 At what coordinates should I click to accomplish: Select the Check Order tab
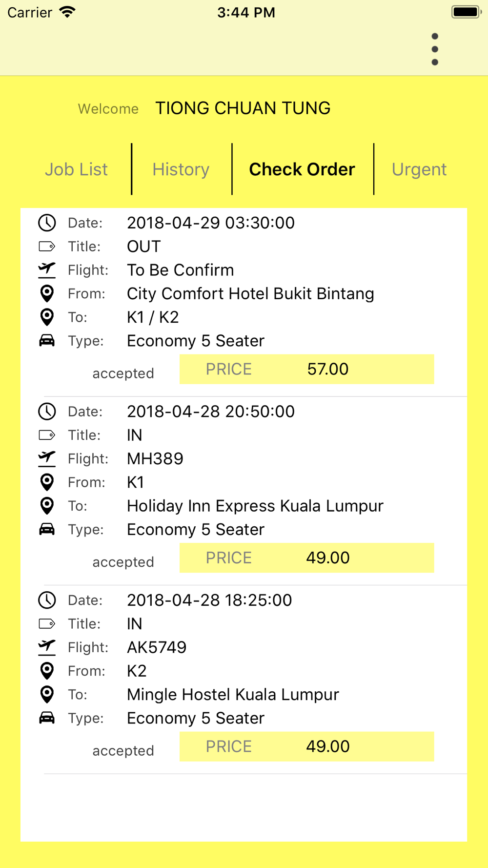click(x=302, y=169)
